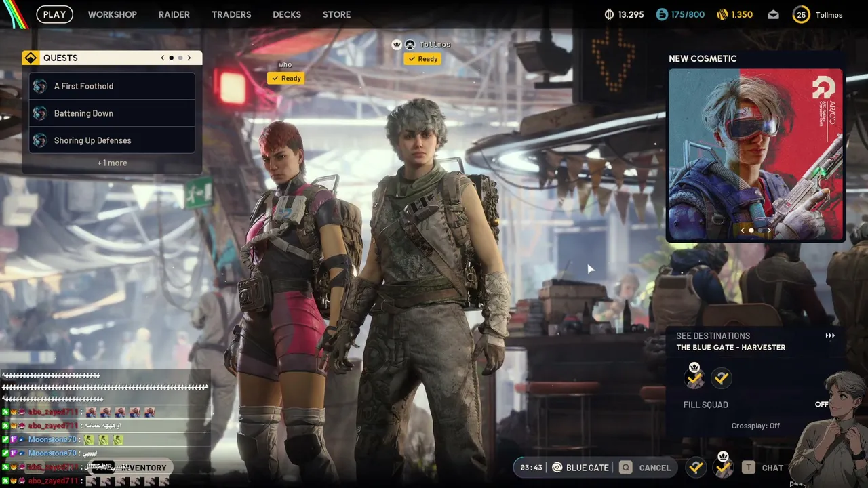Click the Q key prompt icon
This screenshot has width=868, height=488.
[x=625, y=468]
